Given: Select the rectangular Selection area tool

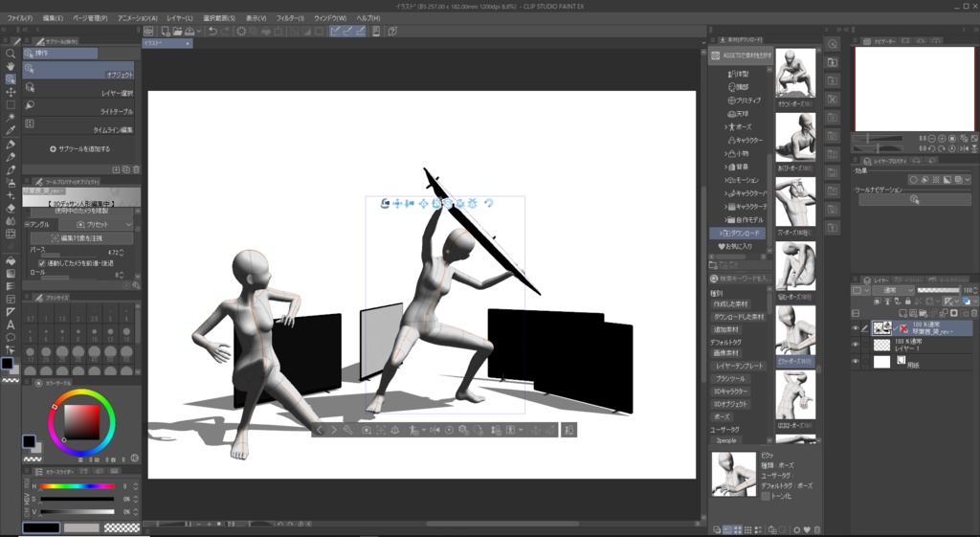Looking at the screenshot, I should 11,105.
